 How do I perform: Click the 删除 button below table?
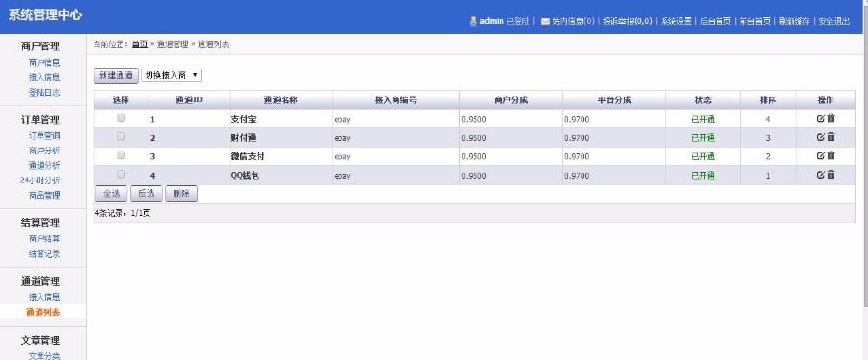181,193
